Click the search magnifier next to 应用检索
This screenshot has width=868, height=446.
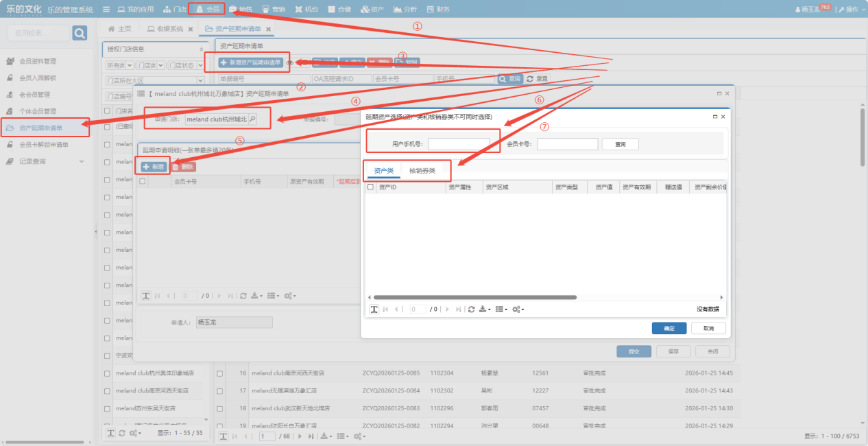[x=80, y=33]
